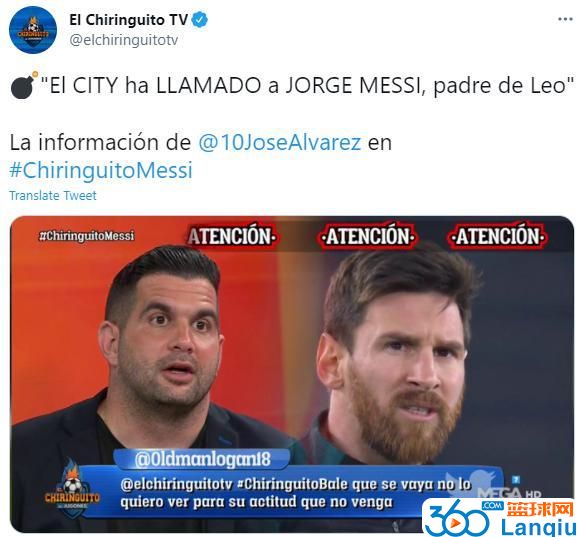Click the 360 Lanqiu watermark logo
The image size is (579, 537).
coord(500,518)
